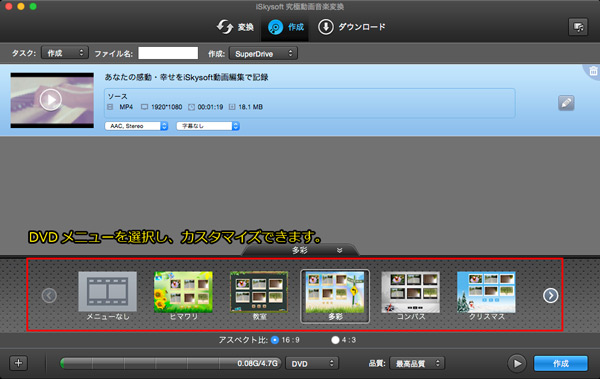Open the 字幕なし subtitle dropdown

208,126
